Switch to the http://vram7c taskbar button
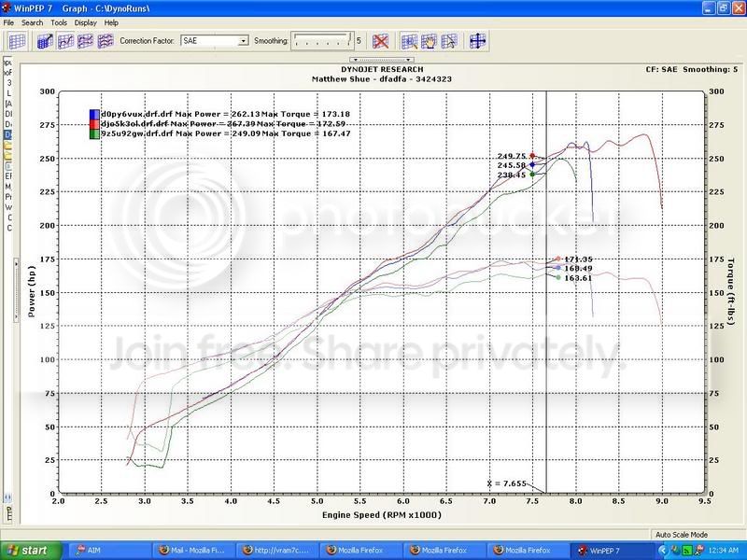Image resolution: width=747 pixels, height=560 pixels. click(x=278, y=551)
